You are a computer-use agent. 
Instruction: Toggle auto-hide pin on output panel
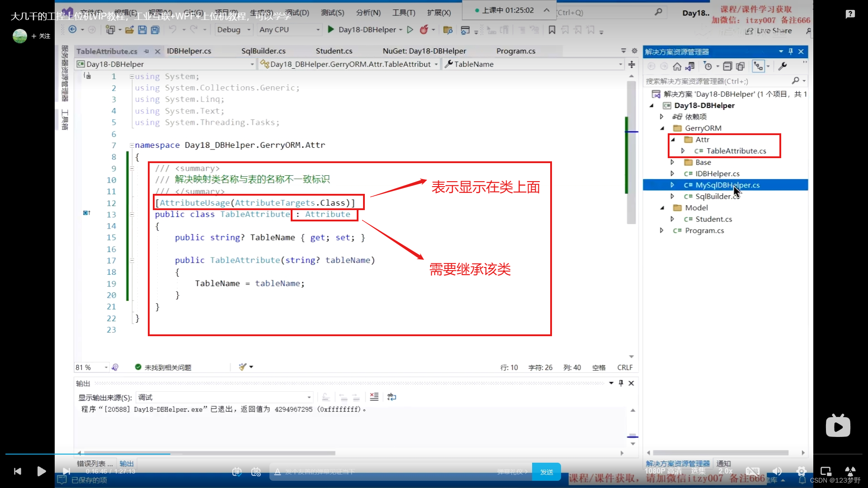pyautogui.click(x=621, y=383)
